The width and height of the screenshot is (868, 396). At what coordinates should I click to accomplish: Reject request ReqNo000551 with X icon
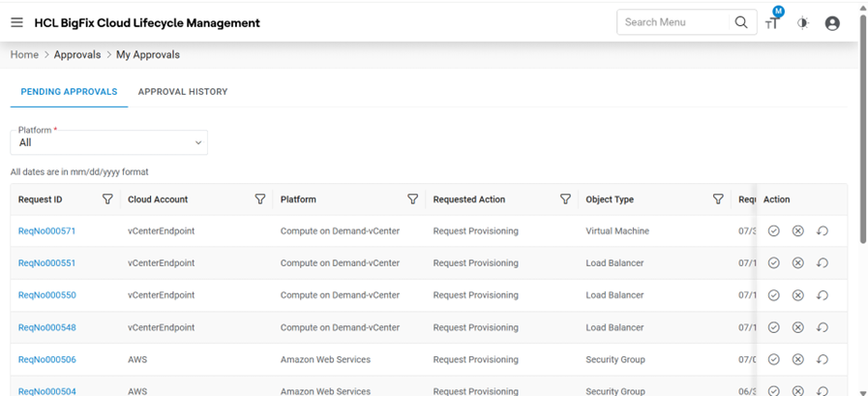click(798, 263)
